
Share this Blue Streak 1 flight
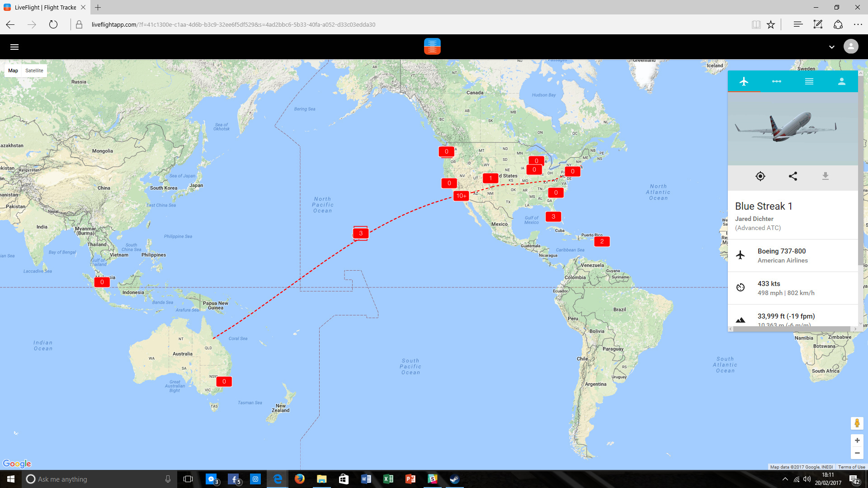[x=793, y=176]
